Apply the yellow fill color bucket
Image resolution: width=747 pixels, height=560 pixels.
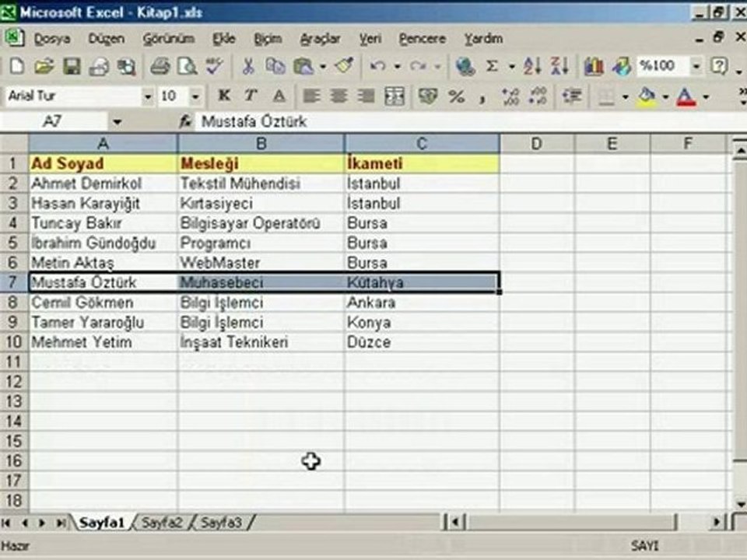tap(647, 96)
